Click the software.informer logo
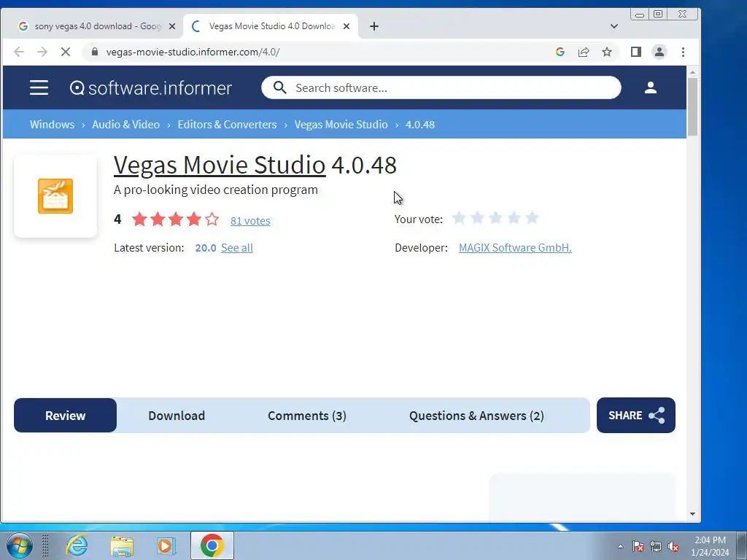Screen dimensions: 747x560 pyautogui.click(x=150, y=88)
